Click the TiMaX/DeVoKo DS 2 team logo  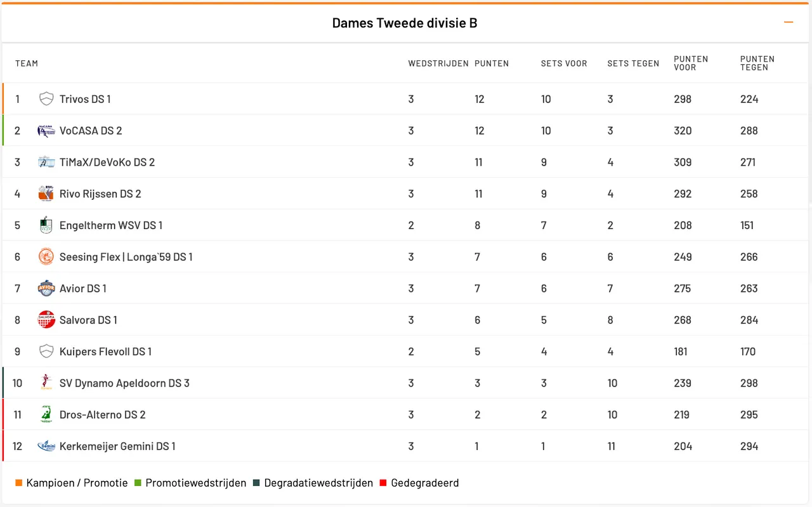(46, 162)
